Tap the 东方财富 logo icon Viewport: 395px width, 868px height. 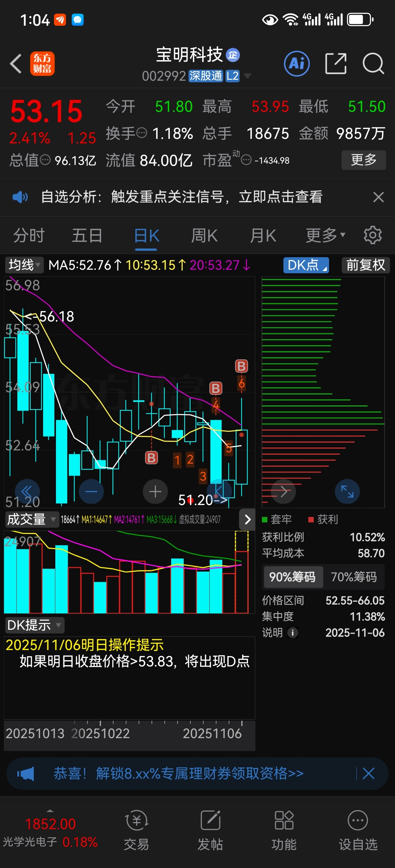[42, 63]
